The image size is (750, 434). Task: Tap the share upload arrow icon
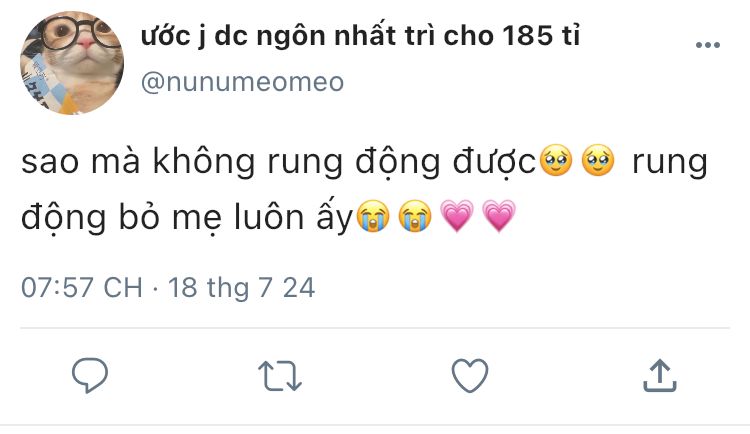click(x=660, y=376)
